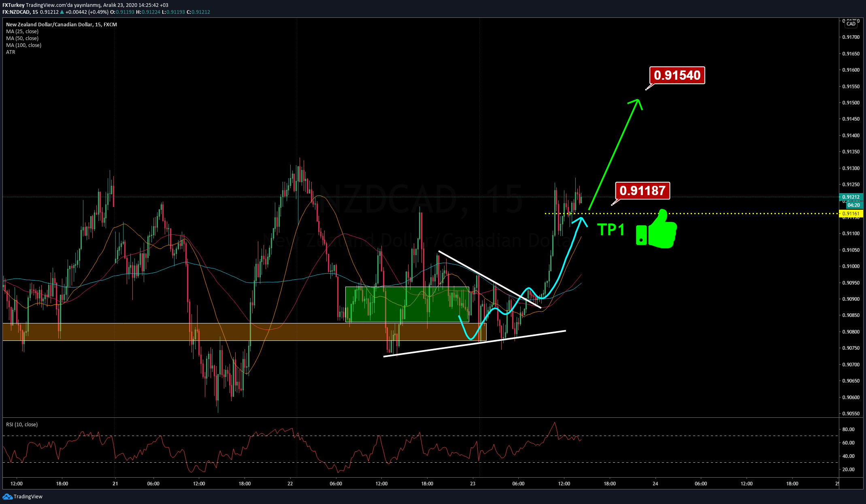
Task: Select the MA (100, close) indicator legend
Action: [23, 45]
